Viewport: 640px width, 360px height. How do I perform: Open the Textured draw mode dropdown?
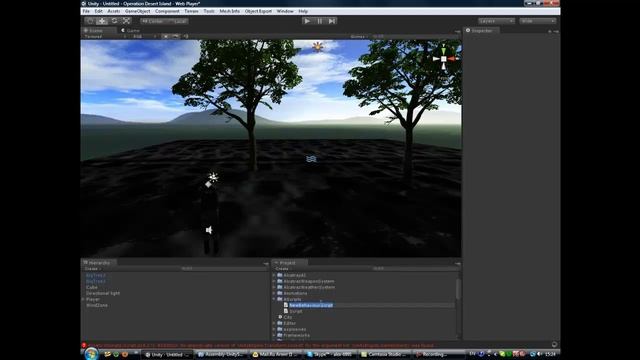(105, 36)
